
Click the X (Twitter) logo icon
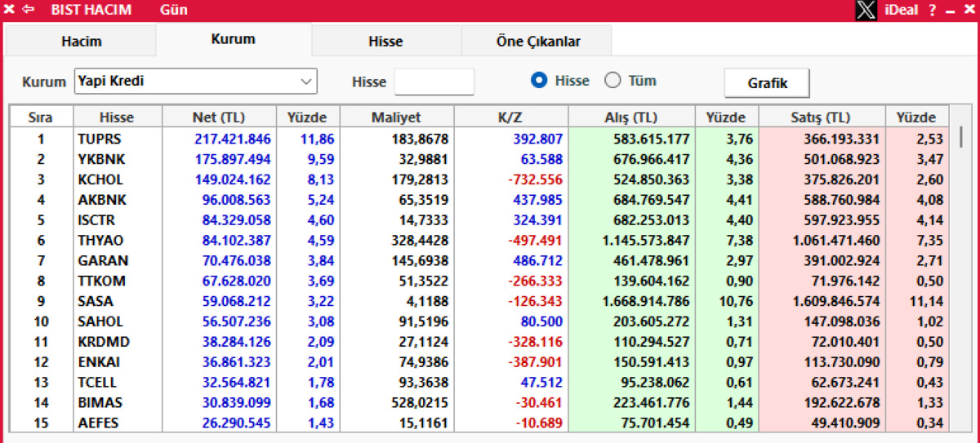866,10
